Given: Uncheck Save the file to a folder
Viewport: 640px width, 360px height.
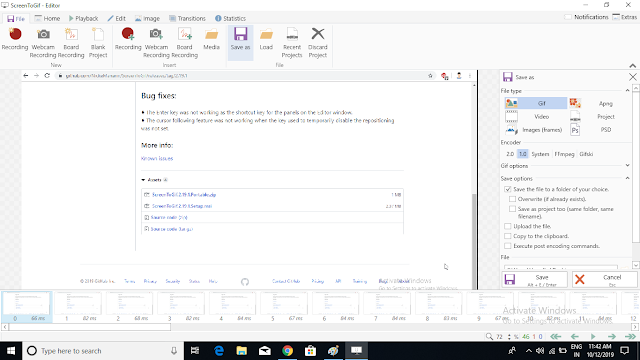Looking at the screenshot, I should [508, 189].
